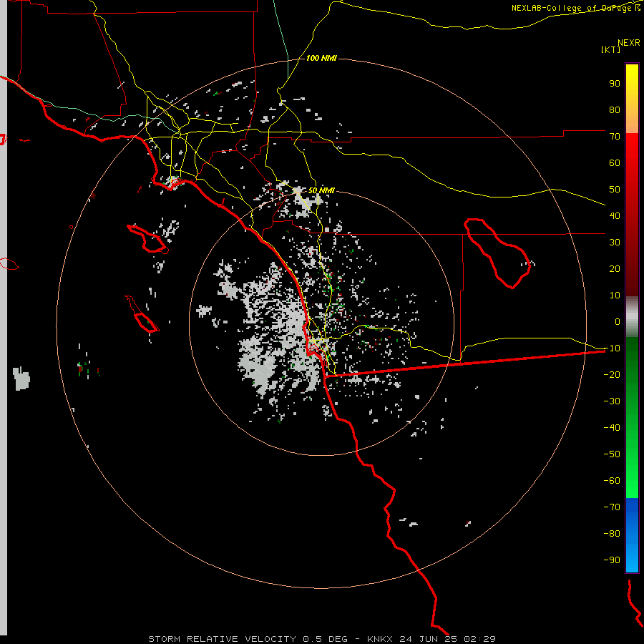644x644 pixels.
Task: Click the 40 value on velocity scale
Action: pos(615,215)
